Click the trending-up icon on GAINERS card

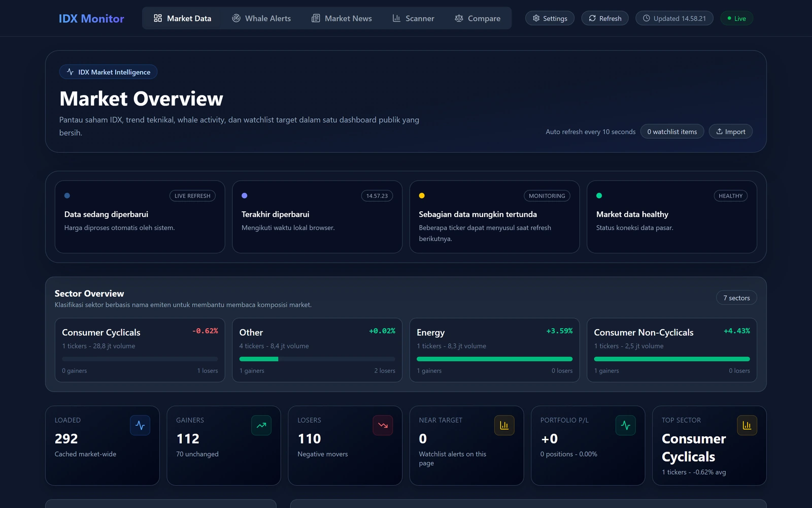(x=261, y=426)
